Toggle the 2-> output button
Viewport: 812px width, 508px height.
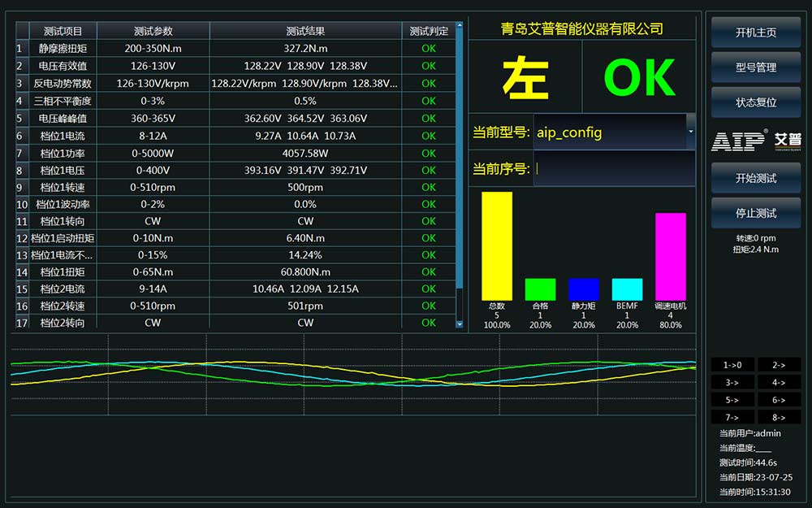pos(779,365)
